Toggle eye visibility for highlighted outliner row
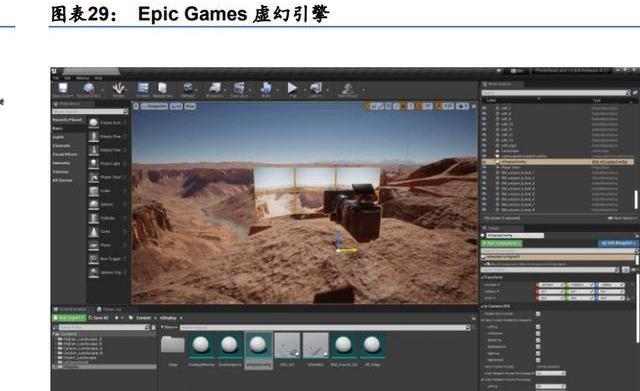Screen dimensions: 640x391 point(484,162)
